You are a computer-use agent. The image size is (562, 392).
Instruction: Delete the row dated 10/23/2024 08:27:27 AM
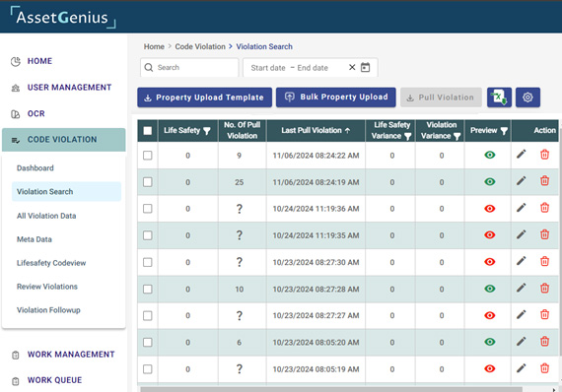[544, 314]
